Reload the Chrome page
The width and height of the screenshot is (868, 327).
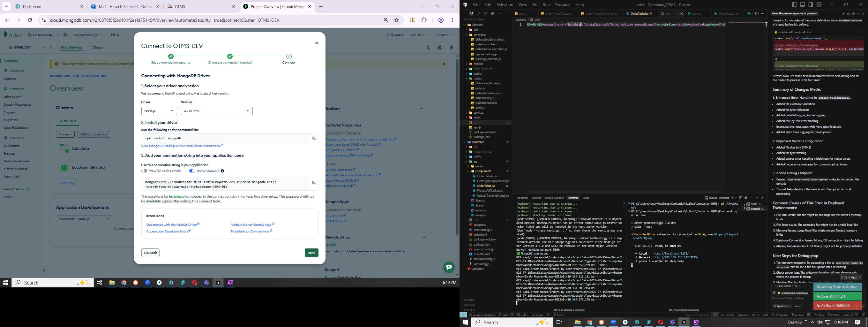coord(30,20)
